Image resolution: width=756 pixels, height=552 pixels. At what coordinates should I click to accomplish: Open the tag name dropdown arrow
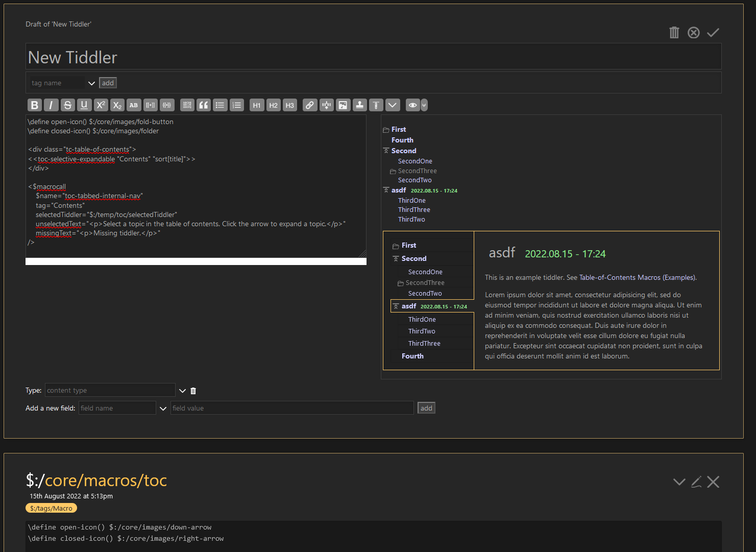pyautogui.click(x=91, y=83)
